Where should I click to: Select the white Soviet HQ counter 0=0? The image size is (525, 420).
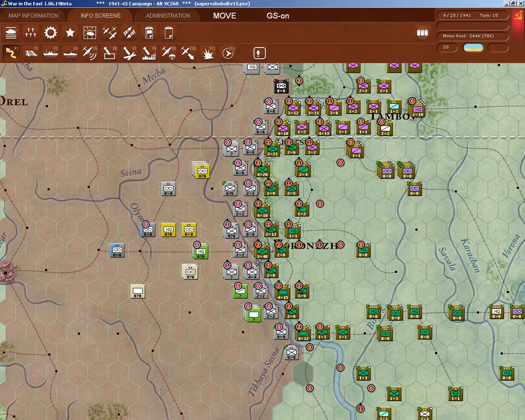pyautogui.click(x=497, y=312)
